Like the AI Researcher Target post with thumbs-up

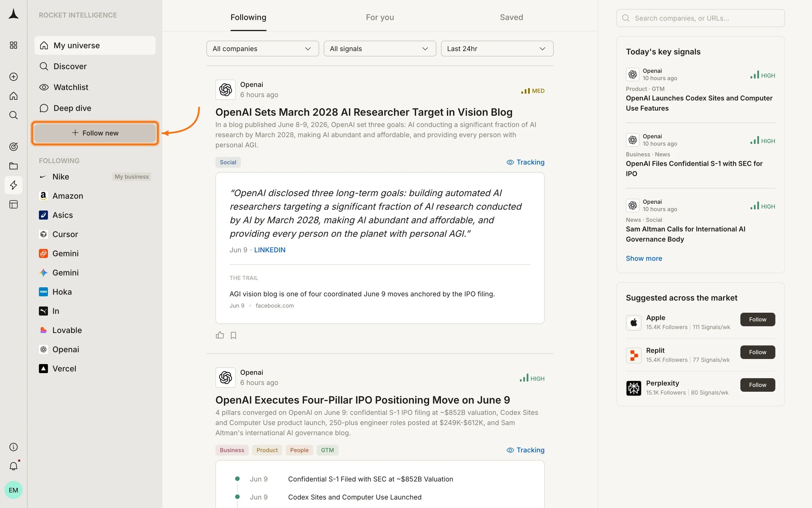[x=220, y=335]
